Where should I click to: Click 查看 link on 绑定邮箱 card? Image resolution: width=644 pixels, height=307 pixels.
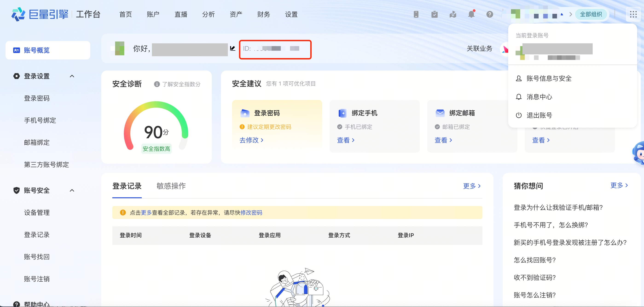[x=443, y=140]
